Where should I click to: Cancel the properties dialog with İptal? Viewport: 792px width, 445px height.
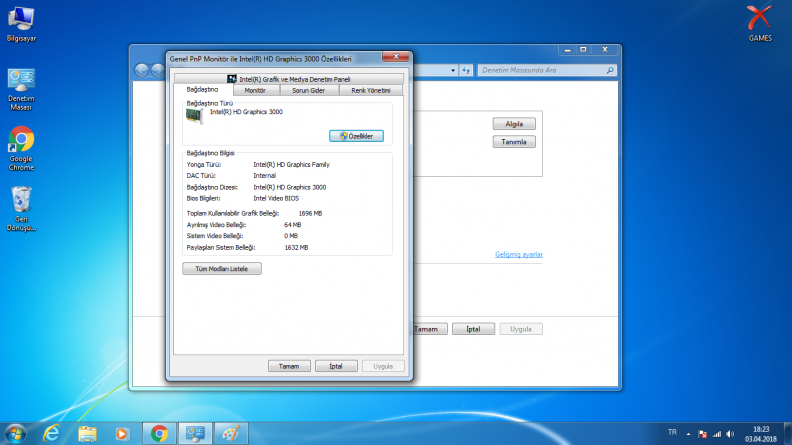(336, 366)
